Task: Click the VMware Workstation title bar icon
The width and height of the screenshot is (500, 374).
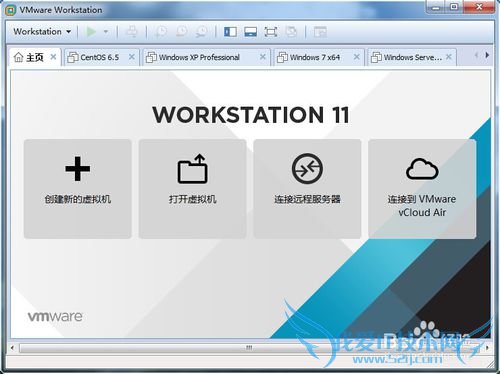Action: 10,10
